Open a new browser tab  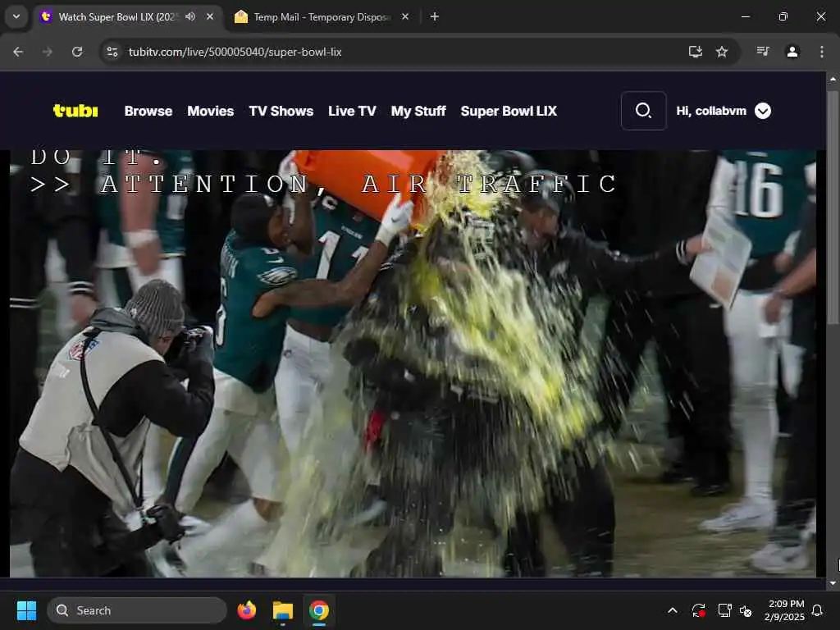(435, 16)
